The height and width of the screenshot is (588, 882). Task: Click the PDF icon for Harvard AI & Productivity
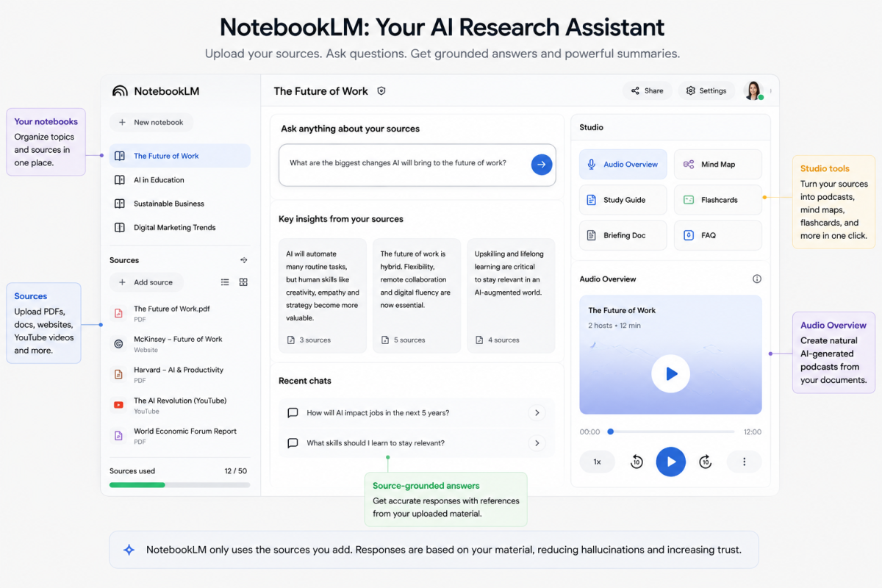(x=118, y=375)
